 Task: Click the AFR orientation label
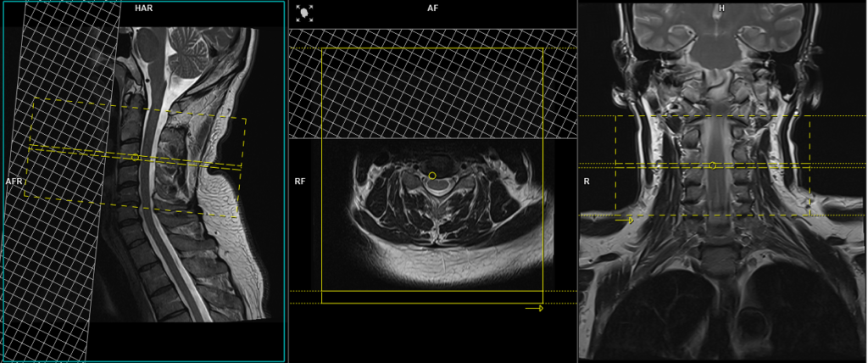(x=14, y=181)
